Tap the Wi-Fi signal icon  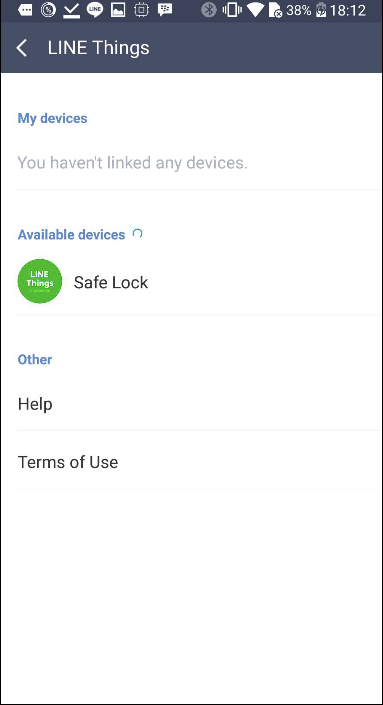point(255,10)
